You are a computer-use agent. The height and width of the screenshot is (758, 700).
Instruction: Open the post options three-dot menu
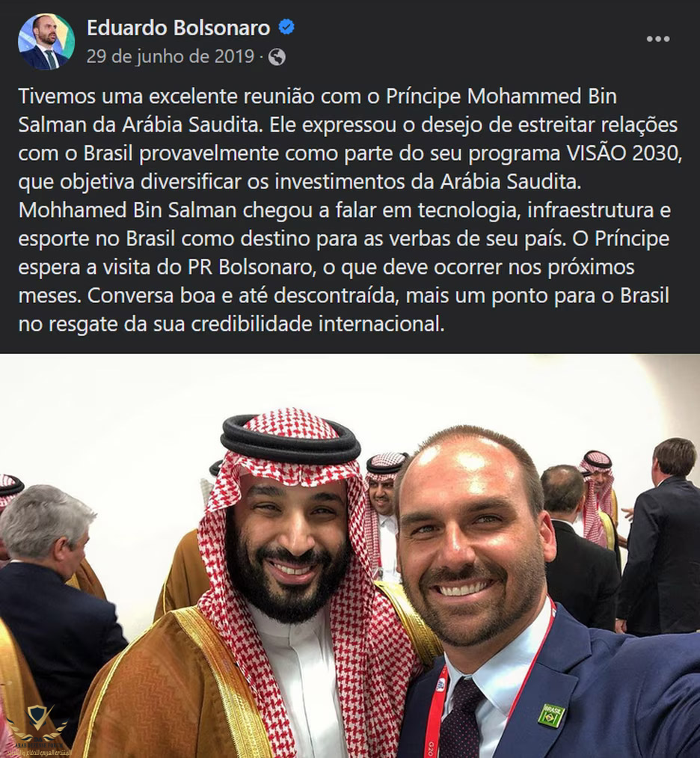coord(658,39)
